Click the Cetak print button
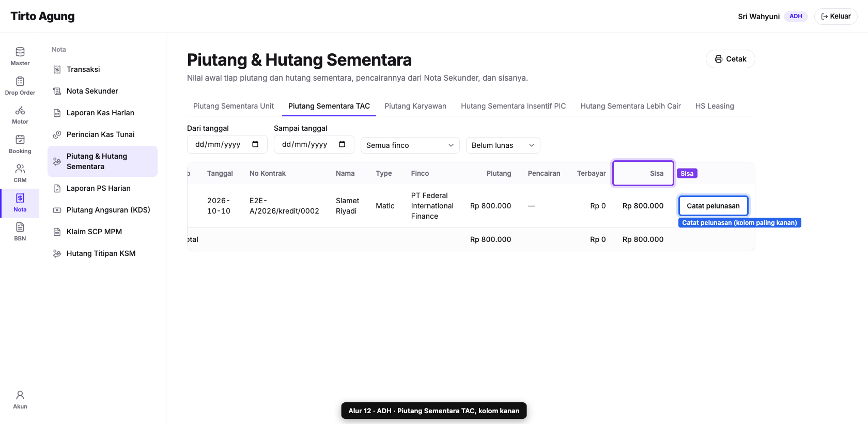Viewport: 868px width, 424px height. click(731, 59)
